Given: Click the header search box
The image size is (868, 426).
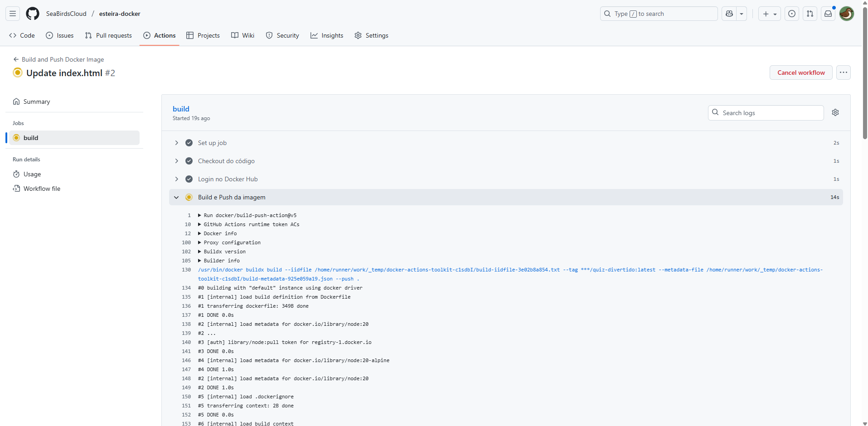Looking at the screenshot, I should (x=659, y=14).
